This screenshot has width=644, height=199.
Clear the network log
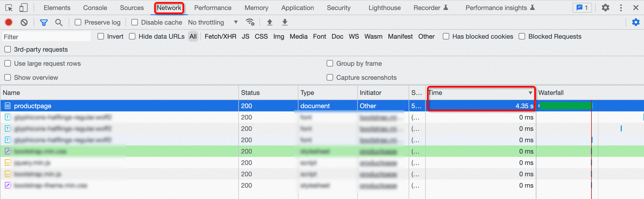coord(24,22)
